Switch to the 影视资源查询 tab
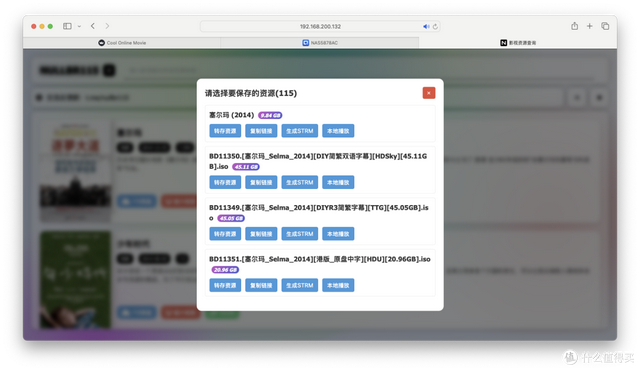Image resolution: width=640 pixels, height=371 pixels. pyautogui.click(x=518, y=43)
